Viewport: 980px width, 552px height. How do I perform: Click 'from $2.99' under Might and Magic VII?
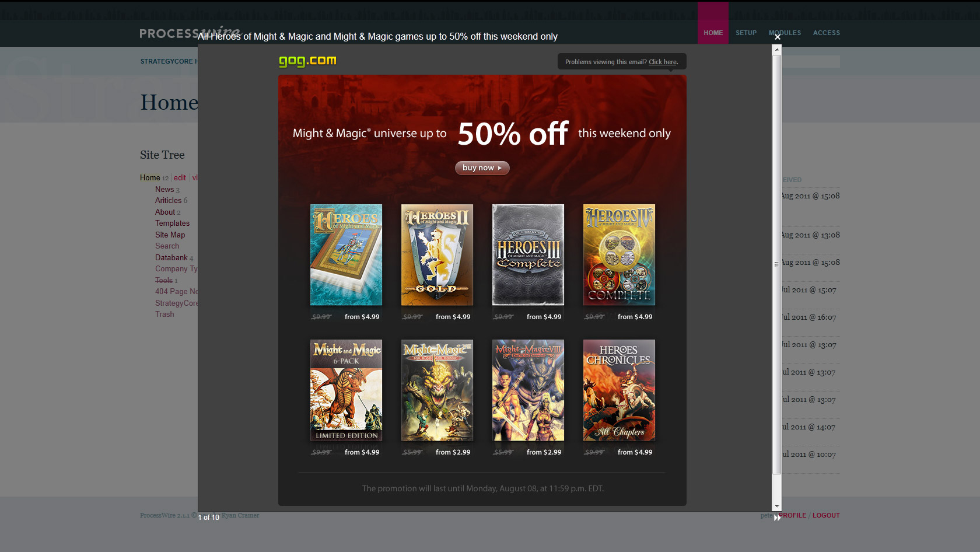click(x=453, y=452)
